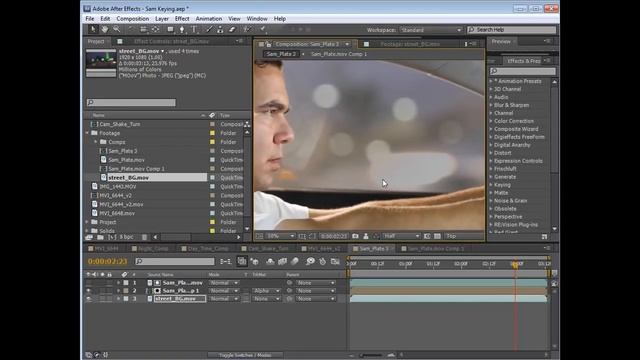Click the new folder icon in Project panel
Screen dimensions: 640x360
pos(100,237)
